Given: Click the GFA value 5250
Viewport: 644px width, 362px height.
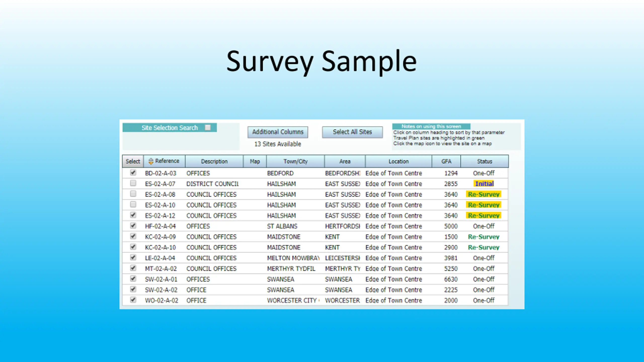Looking at the screenshot, I should [x=451, y=268].
